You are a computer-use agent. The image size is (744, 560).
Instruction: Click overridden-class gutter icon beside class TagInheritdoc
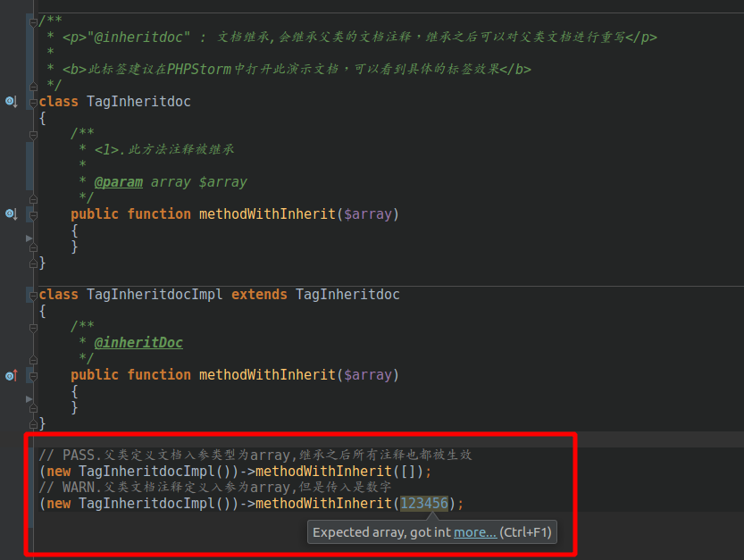click(x=11, y=101)
